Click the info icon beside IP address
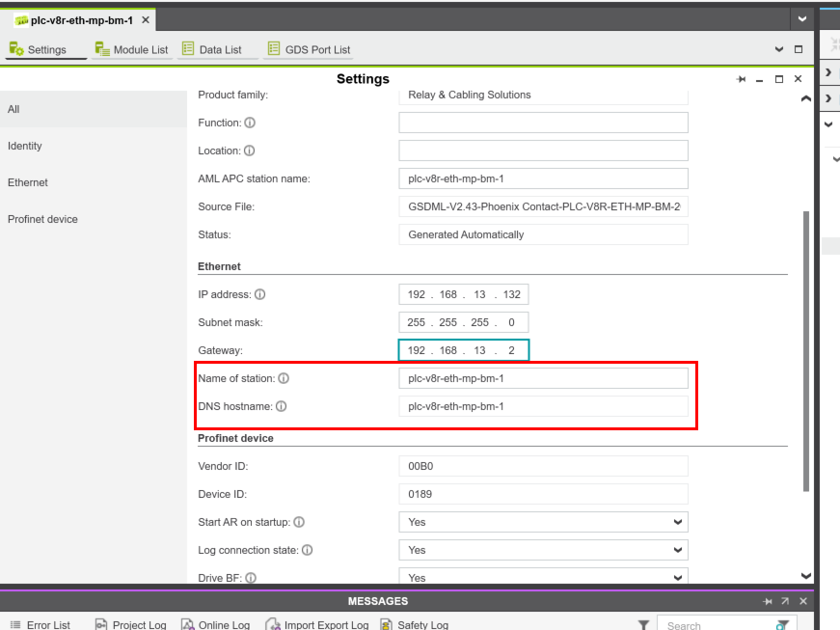Image resolution: width=840 pixels, height=630 pixels. (260, 294)
